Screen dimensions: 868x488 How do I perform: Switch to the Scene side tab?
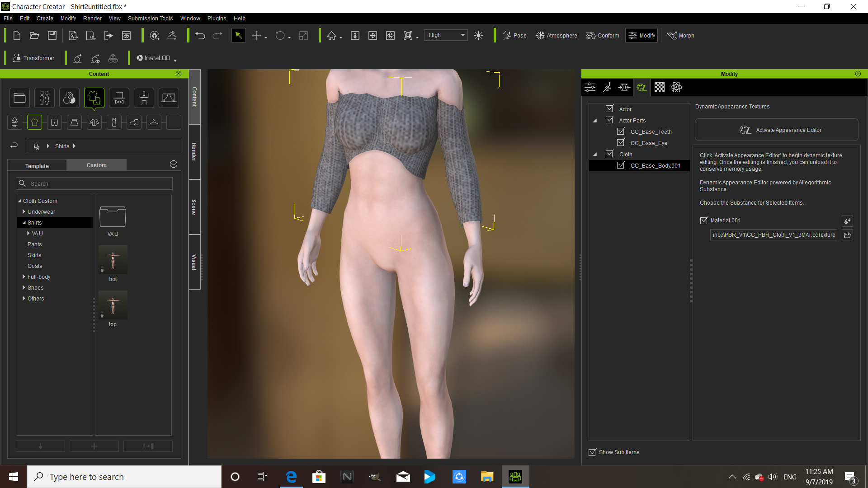194,207
